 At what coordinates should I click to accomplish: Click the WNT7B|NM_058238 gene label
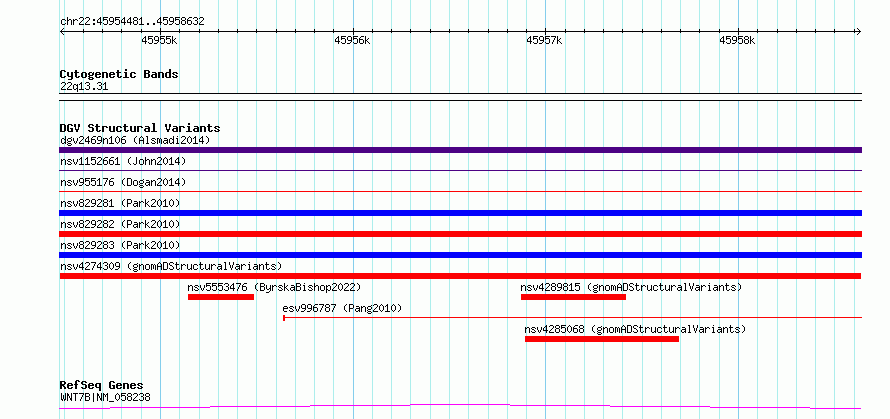105,397
